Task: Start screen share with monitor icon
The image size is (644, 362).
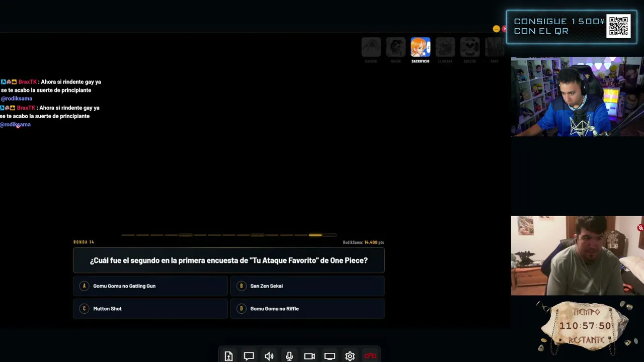Action: click(330, 356)
